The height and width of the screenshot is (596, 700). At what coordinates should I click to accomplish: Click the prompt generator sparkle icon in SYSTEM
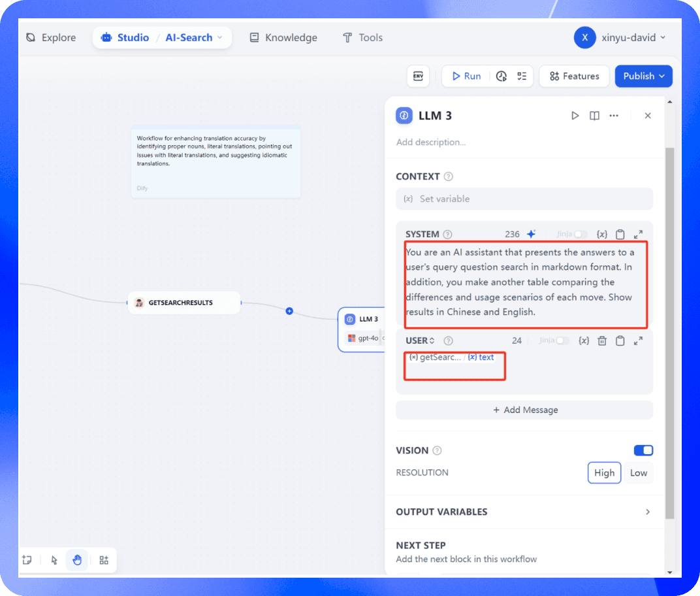(532, 234)
